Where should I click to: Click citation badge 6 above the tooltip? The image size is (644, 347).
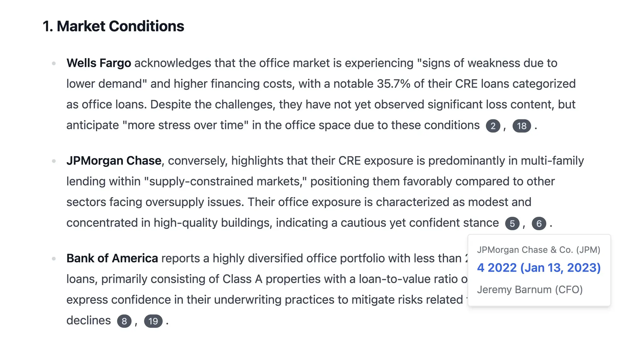pos(539,224)
